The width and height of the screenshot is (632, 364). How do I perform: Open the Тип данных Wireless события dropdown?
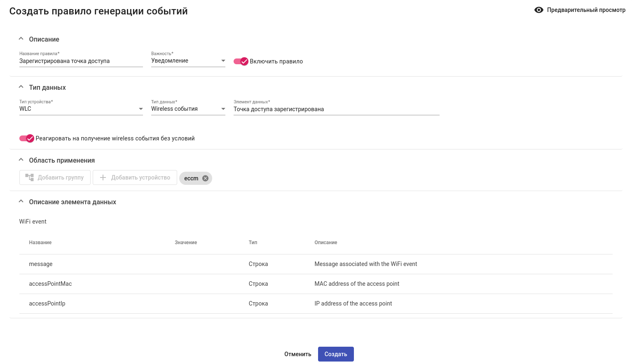188,109
